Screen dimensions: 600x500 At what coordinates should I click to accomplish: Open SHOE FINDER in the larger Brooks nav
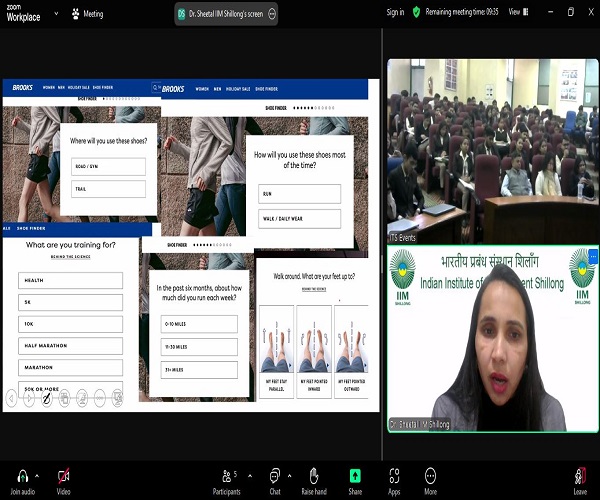click(x=267, y=89)
